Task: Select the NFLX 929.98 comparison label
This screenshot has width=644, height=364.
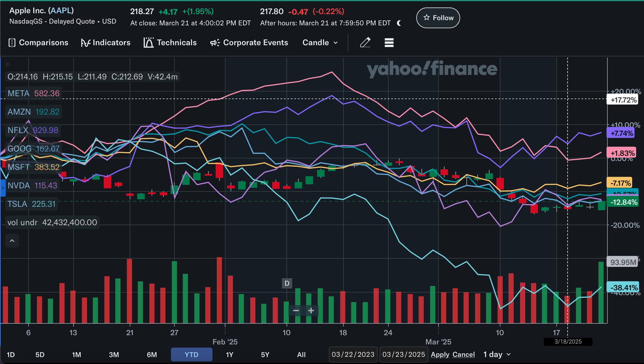Action: click(33, 130)
